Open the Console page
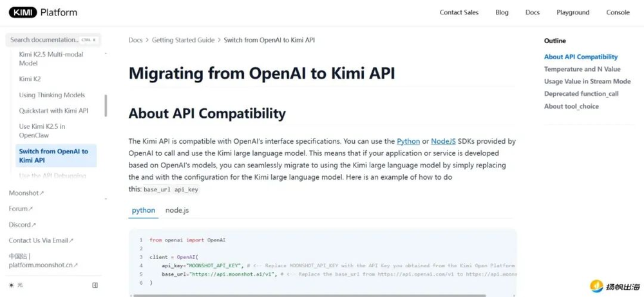 click(618, 12)
